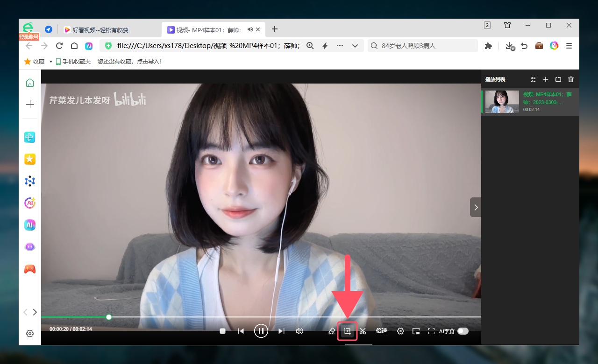598x364 pixels.
Task: Skip to the previous video
Action: pos(241,331)
